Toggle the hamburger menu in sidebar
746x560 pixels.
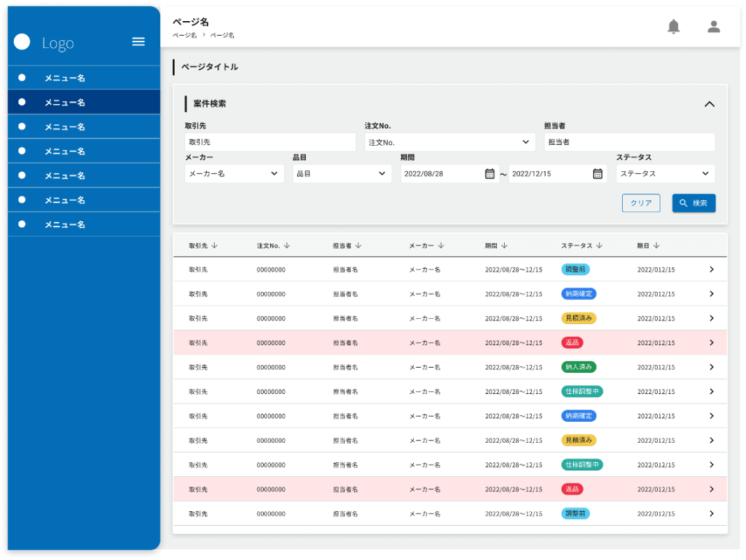click(138, 42)
